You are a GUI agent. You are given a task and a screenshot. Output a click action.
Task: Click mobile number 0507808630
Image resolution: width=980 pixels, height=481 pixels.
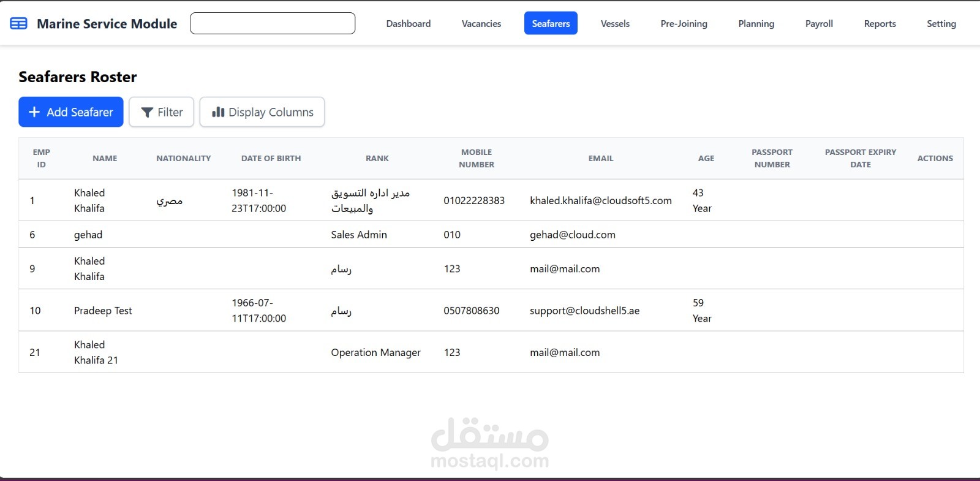(x=472, y=311)
